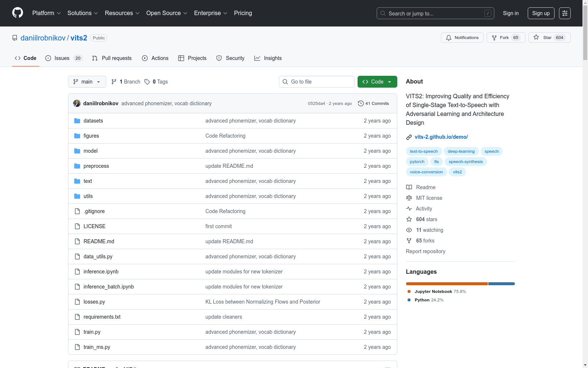This screenshot has height=368, width=588.
Task: Click the datasets folder icon
Action: tap(77, 121)
